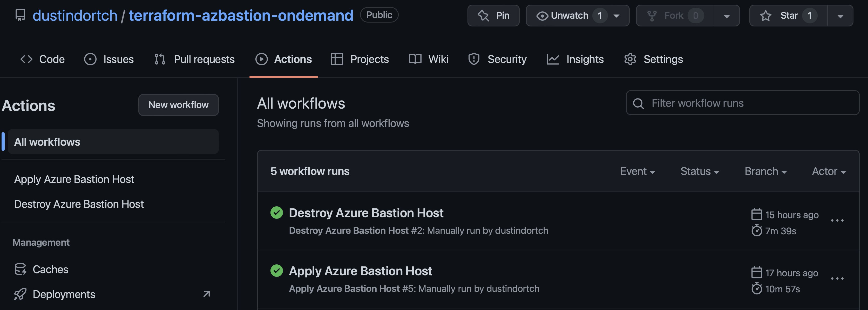This screenshot has height=310, width=868.
Task: Click the green checkmark on Apply run
Action: [x=276, y=271]
